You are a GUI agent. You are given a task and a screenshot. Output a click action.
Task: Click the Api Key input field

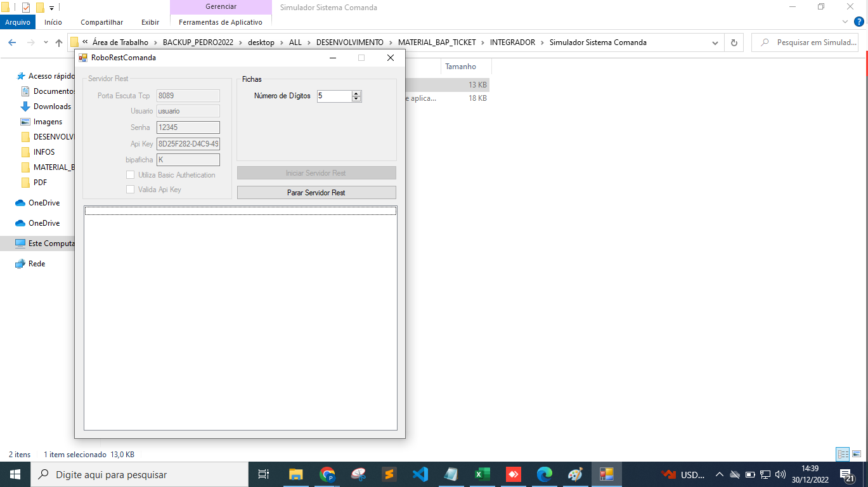[188, 144]
